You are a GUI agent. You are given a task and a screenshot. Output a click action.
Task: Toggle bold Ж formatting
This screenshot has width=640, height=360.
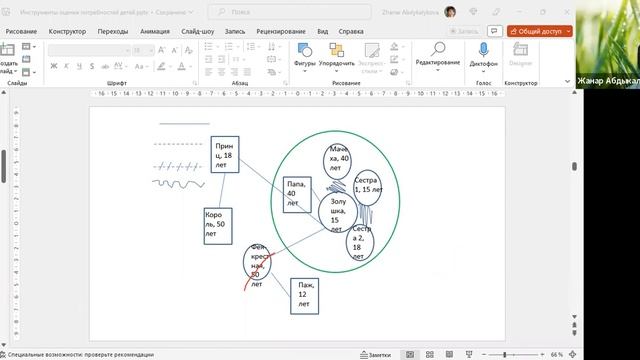(x=53, y=66)
